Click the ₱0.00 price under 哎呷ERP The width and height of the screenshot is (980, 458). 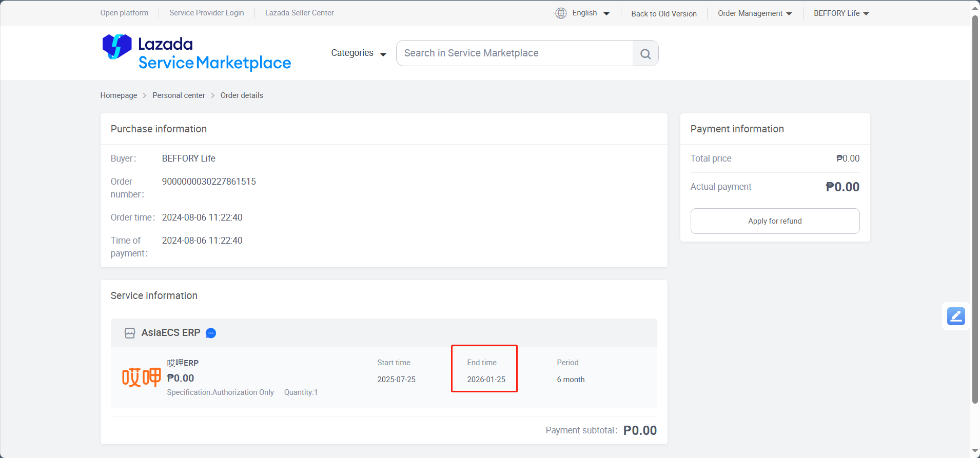click(x=181, y=378)
